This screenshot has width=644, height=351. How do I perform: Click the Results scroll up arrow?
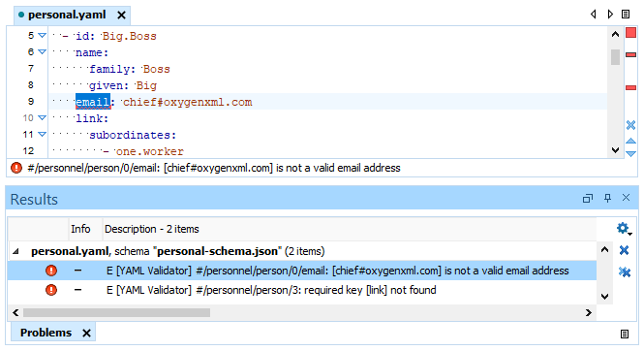click(604, 249)
